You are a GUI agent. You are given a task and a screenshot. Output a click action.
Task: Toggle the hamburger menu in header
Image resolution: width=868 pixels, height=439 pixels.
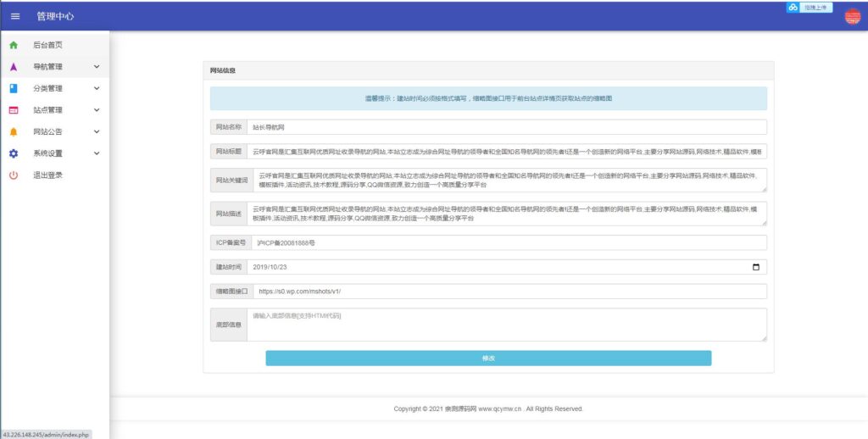tap(15, 16)
